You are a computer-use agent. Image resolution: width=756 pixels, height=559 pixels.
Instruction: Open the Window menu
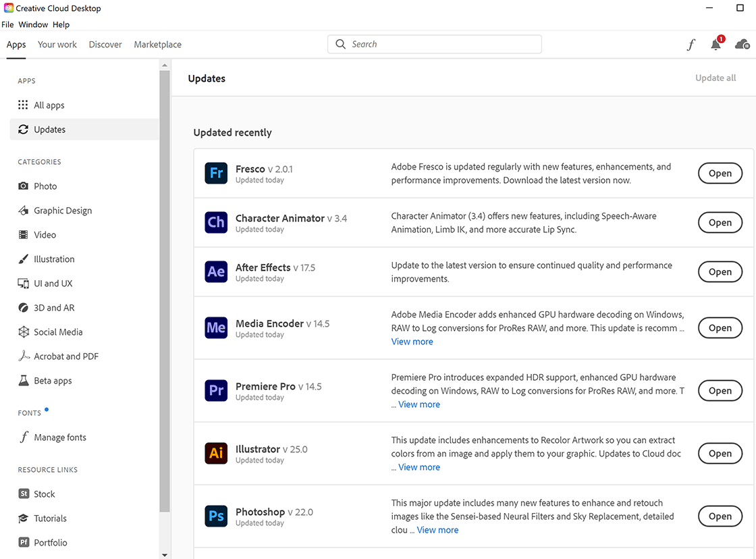coord(33,24)
